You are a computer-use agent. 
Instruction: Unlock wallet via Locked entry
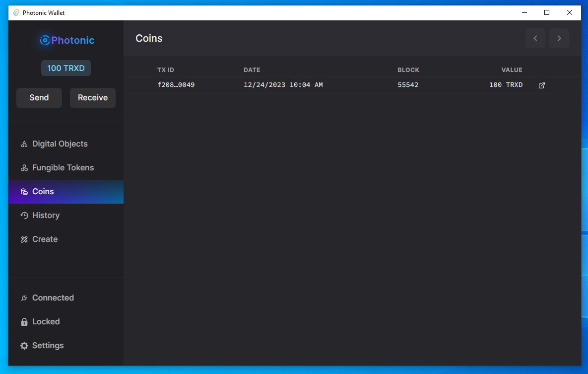(x=66, y=321)
